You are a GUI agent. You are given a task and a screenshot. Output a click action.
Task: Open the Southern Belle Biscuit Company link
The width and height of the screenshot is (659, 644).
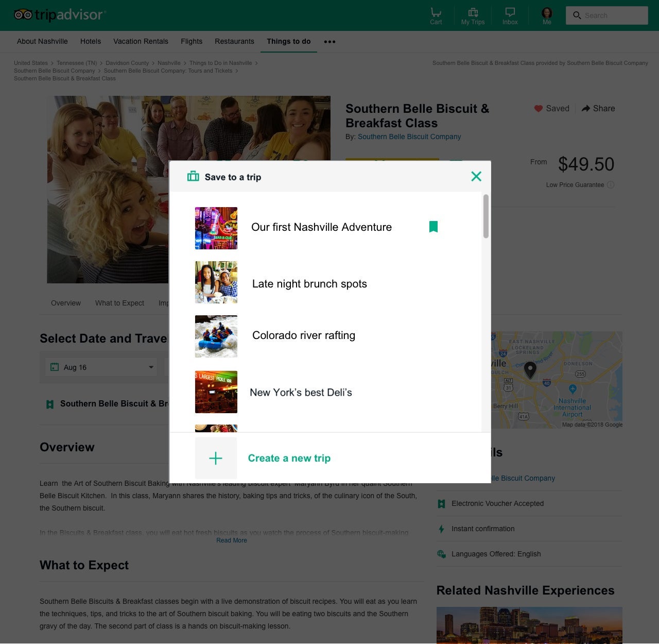pyautogui.click(x=409, y=137)
